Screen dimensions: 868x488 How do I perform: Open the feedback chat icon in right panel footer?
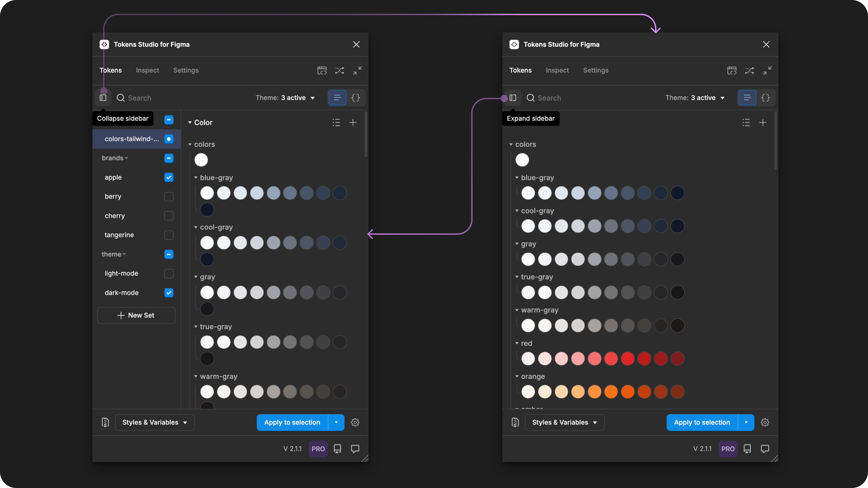click(x=764, y=449)
